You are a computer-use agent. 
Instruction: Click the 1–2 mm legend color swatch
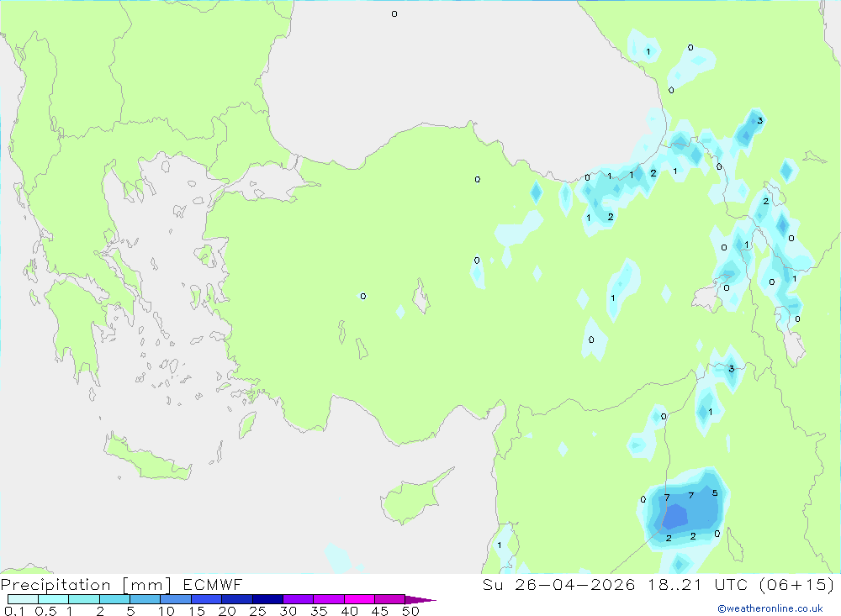click(83, 599)
